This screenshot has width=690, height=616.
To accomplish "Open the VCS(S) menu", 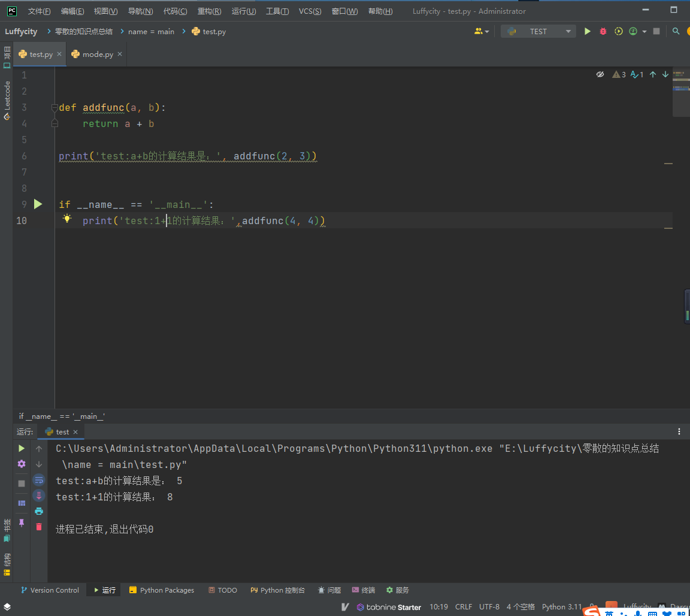I will pyautogui.click(x=310, y=11).
